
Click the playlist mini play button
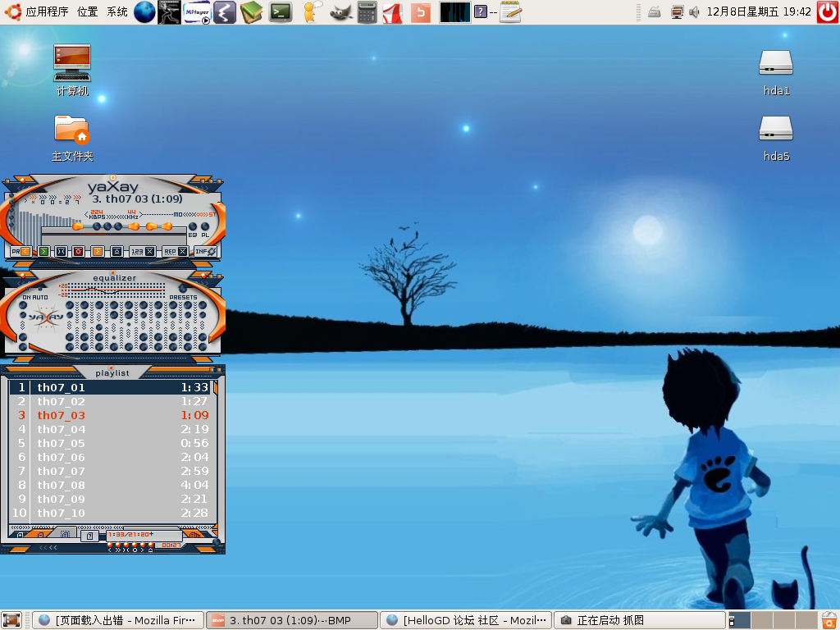pos(118,549)
